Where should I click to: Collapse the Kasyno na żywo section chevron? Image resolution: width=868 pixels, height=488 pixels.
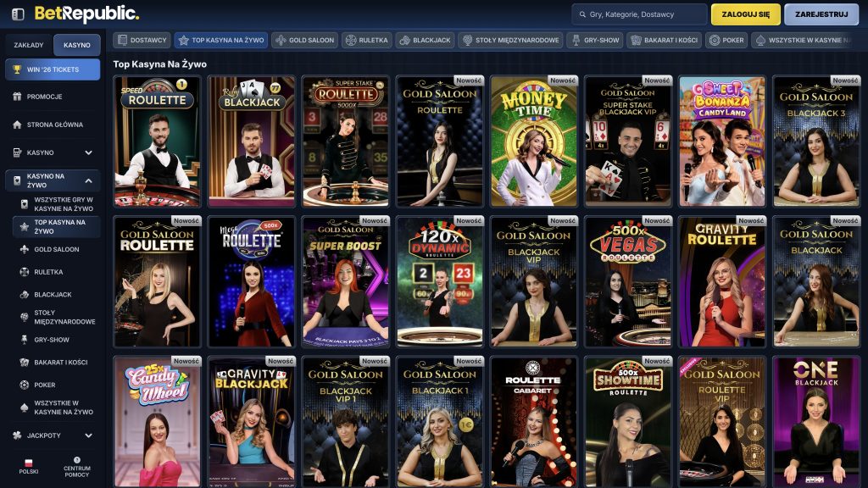88,180
